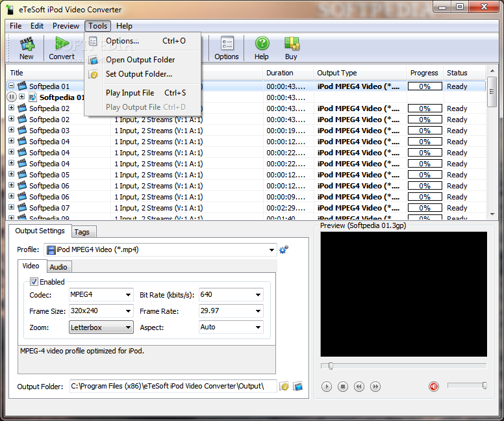Image resolution: width=504 pixels, height=421 pixels.
Task: Click the Convert toolbar icon
Action: click(x=62, y=48)
